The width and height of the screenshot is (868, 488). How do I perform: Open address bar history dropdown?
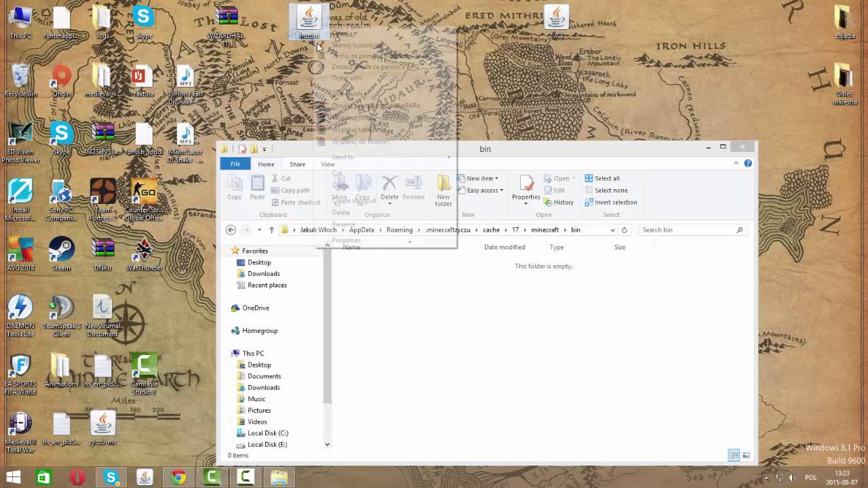pos(612,230)
